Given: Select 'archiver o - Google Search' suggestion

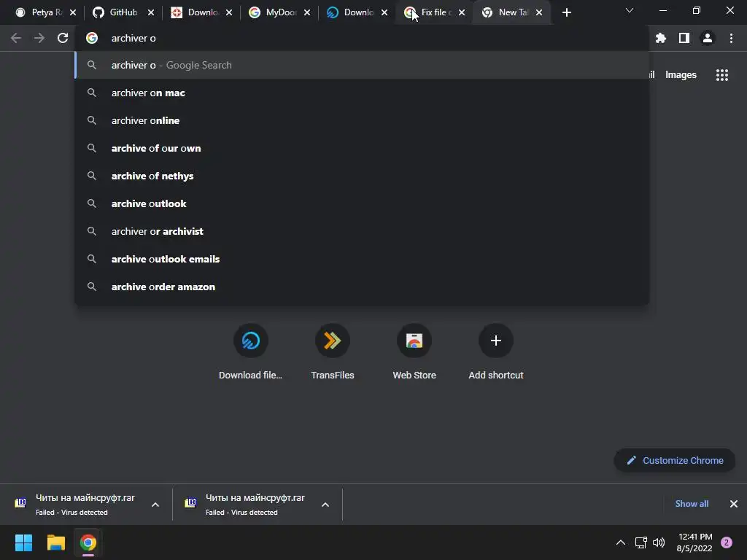Looking at the screenshot, I should pos(362,65).
